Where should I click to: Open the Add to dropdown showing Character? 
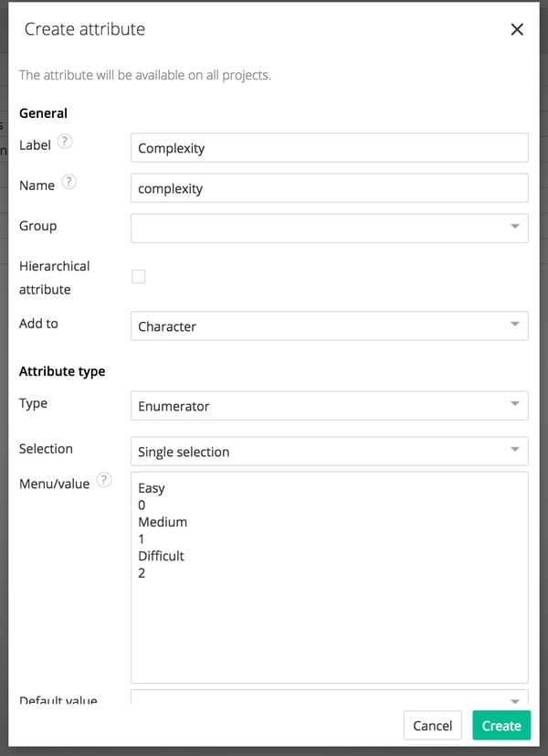tap(329, 326)
